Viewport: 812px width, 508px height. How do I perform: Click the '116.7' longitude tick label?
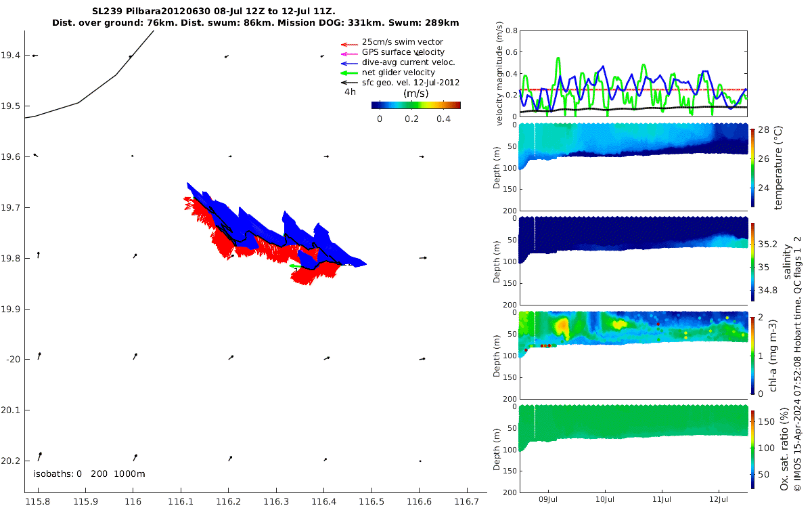point(466,501)
